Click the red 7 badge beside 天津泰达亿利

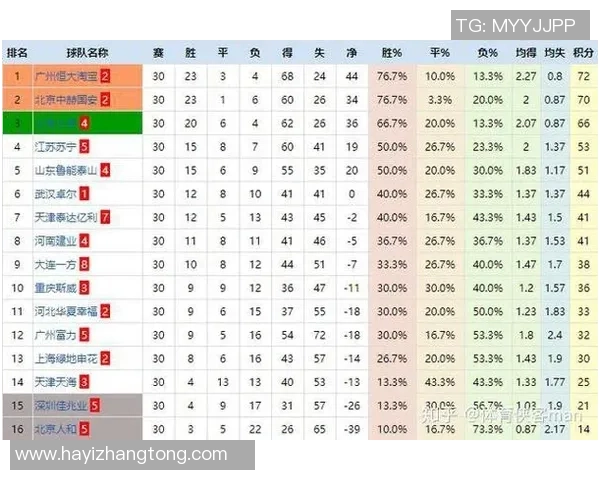[x=105, y=217]
